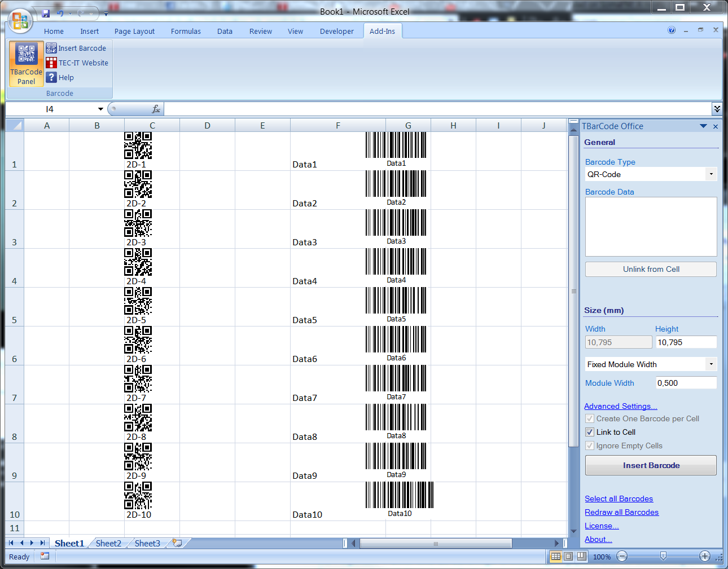Open the License link

point(602,526)
